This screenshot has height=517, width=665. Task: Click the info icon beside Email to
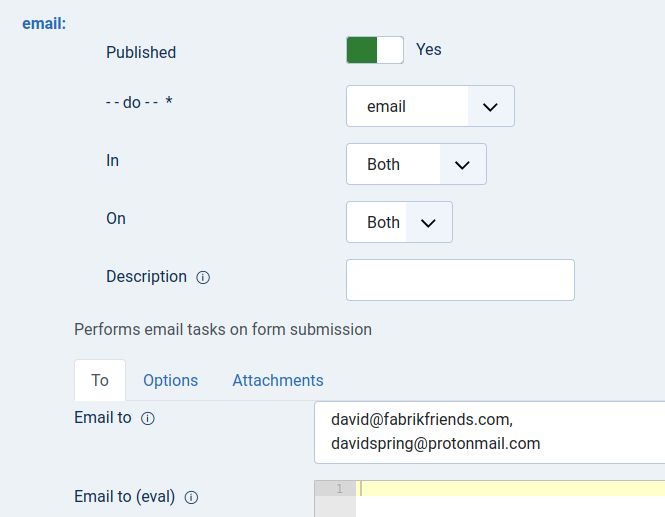(148, 419)
